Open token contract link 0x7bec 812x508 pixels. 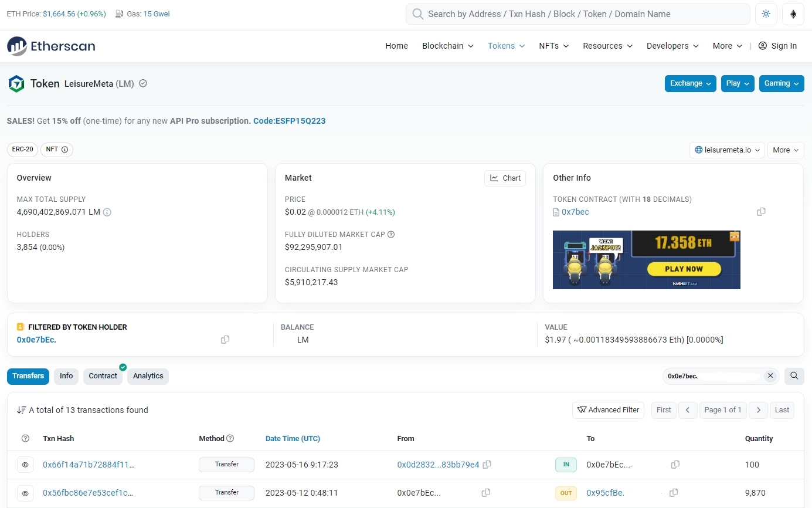click(x=575, y=212)
